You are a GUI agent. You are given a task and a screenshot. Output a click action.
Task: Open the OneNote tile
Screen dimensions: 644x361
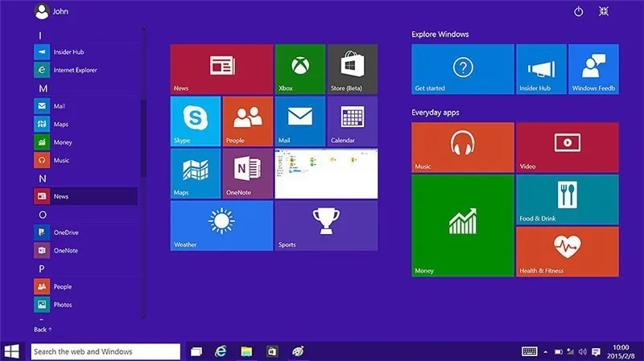[x=248, y=174]
